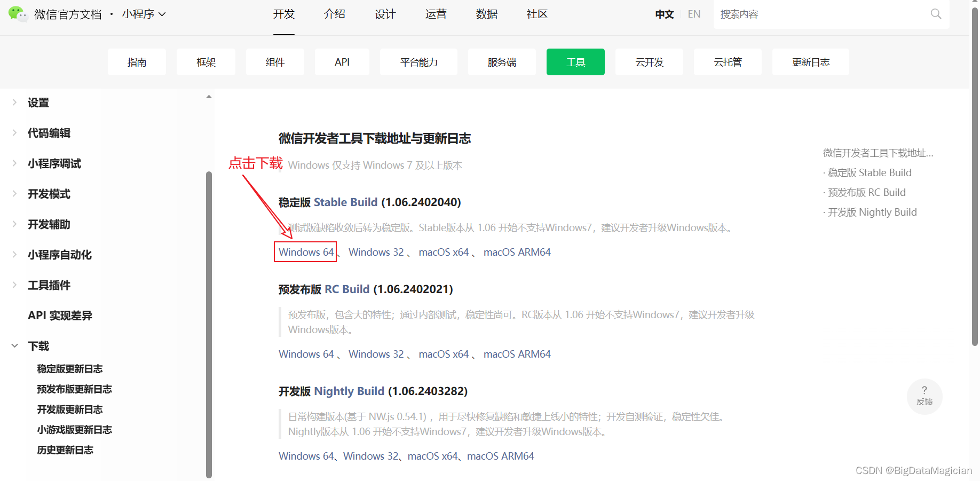The height and width of the screenshot is (481, 980).
Task: Collapse the 下载 sidebar section
Action: [x=14, y=346]
